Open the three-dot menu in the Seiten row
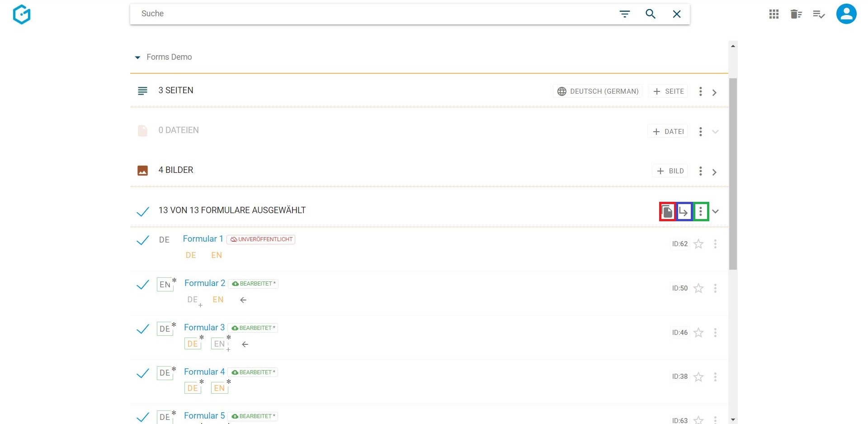Viewport: 868px width, 424px height. pyautogui.click(x=700, y=91)
